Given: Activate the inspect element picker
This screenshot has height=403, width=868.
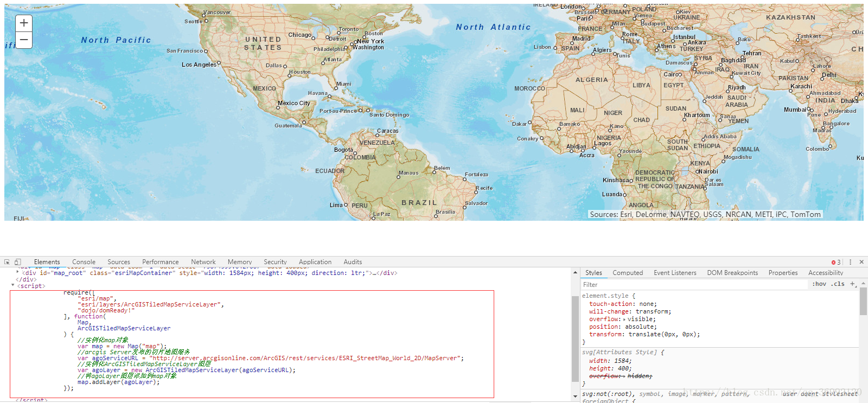Looking at the screenshot, I should point(7,262).
